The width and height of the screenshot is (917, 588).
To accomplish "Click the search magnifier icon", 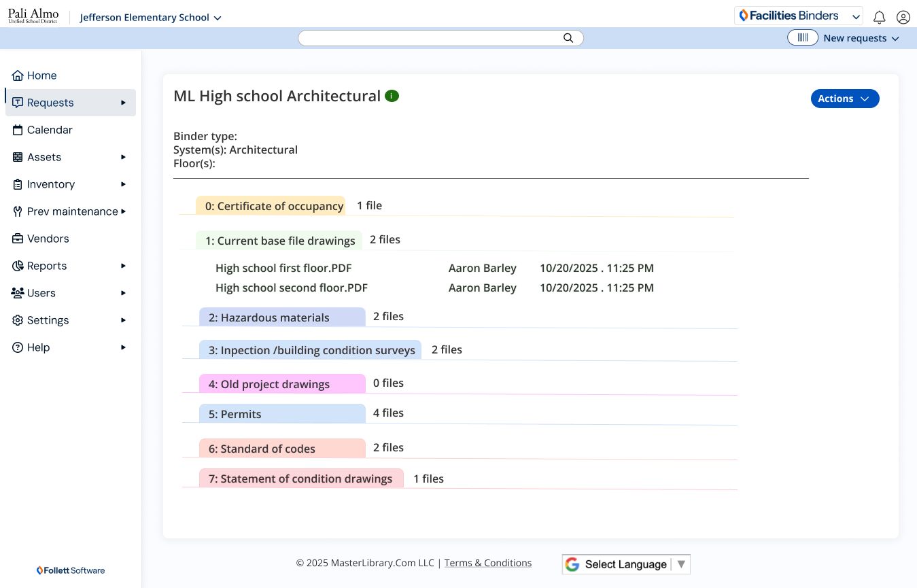I will 568,38.
